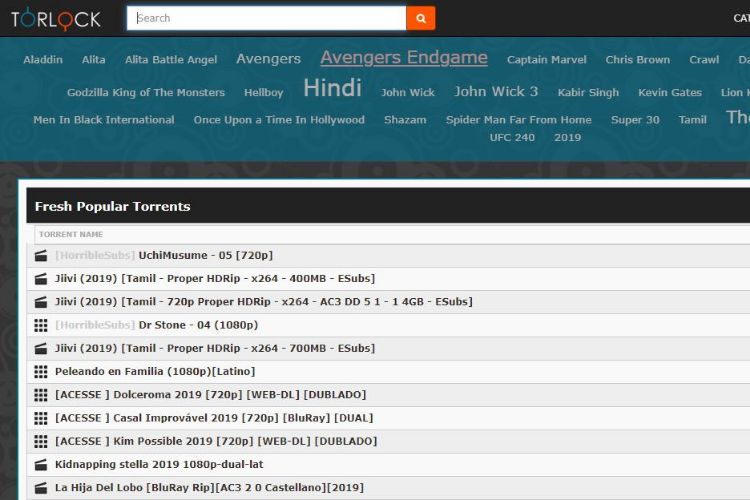The image size is (750, 500).
Task: Open the Super 30 tag
Action: pyautogui.click(x=635, y=120)
